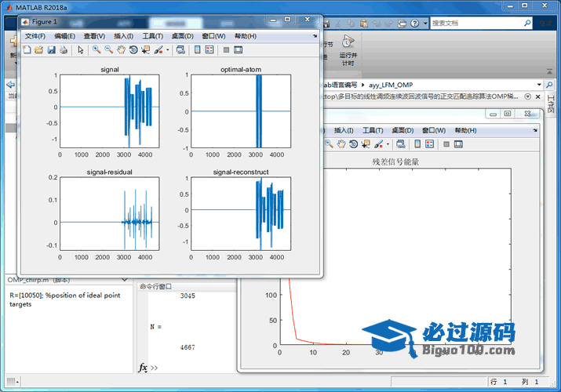The image size is (561, 392).
Task: Choose Rotate 3D tool in Figure 1
Action: point(133,50)
